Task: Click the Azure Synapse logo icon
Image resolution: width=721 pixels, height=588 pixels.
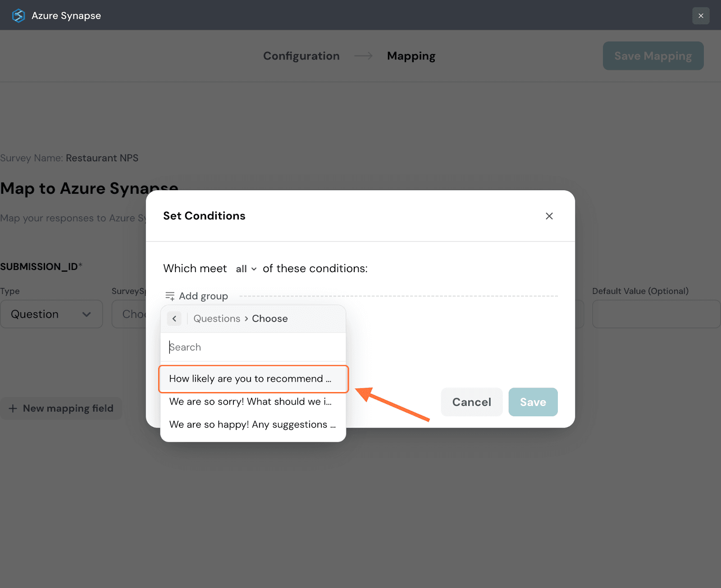Action: click(18, 16)
